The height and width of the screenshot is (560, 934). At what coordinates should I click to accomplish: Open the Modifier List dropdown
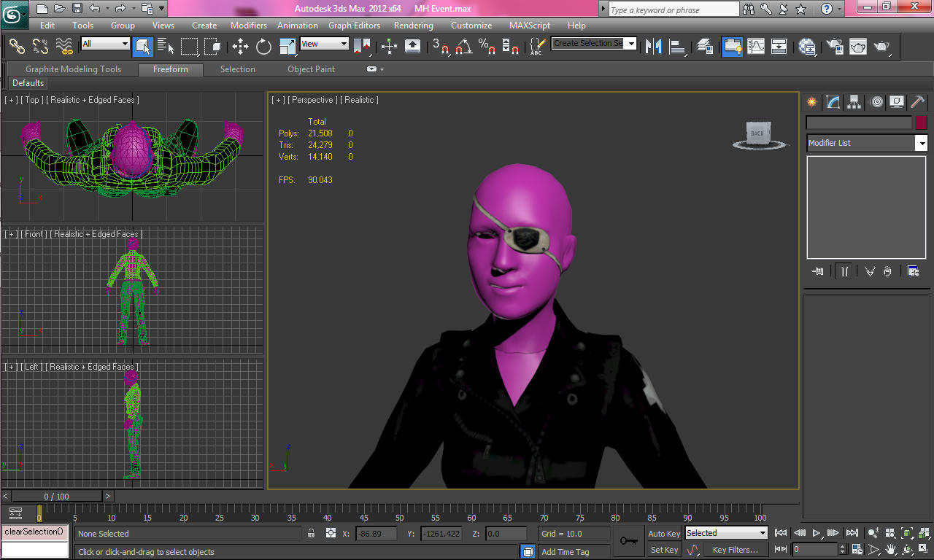(867, 143)
